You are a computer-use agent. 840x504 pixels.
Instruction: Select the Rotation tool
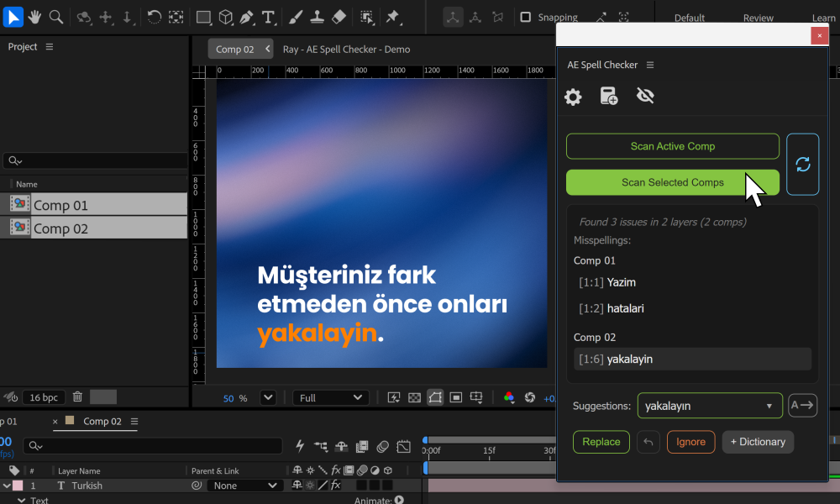coord(155,17)
